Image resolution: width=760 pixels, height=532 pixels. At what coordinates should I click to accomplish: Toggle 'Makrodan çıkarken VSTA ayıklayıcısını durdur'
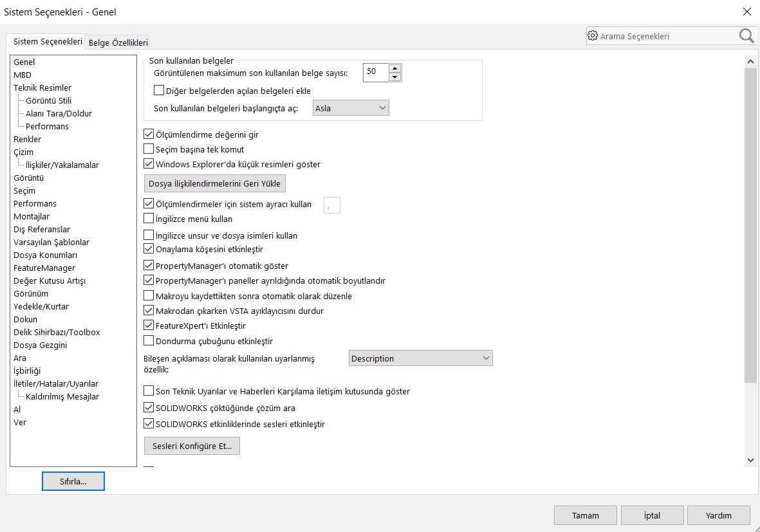[149, 310]
